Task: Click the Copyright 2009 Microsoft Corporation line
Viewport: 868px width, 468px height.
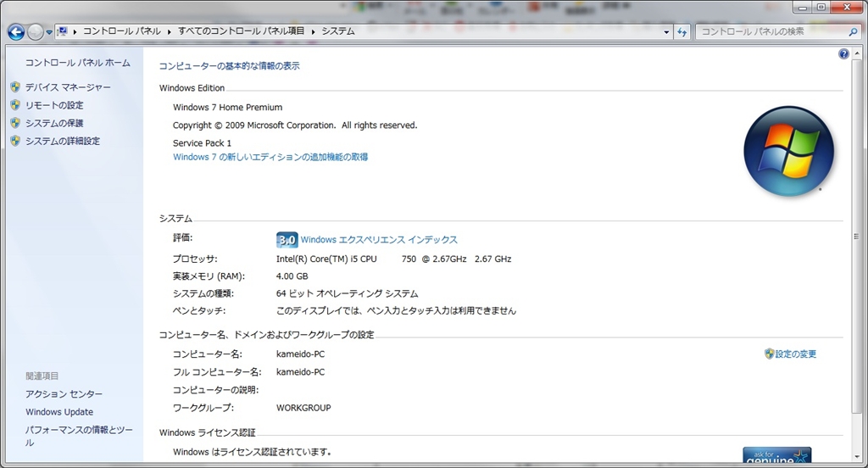Action: coord(295,125)
